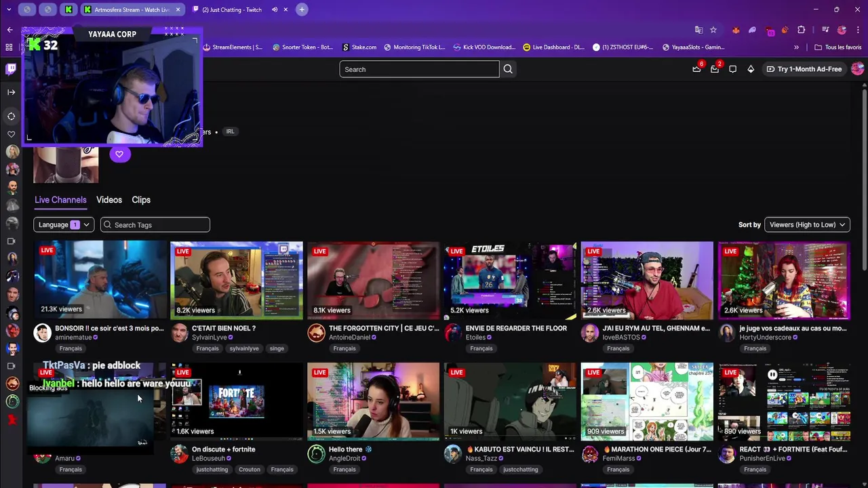Screen dimensions: 868x488
Task: Click the IRL tag
Action: point(230,131)
